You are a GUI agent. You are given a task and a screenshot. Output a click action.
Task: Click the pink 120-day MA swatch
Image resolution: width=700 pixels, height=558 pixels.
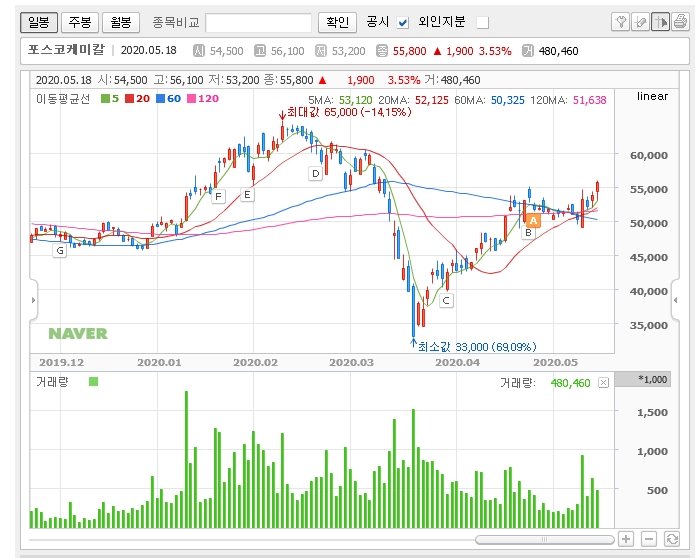click(x=192, y=99)
